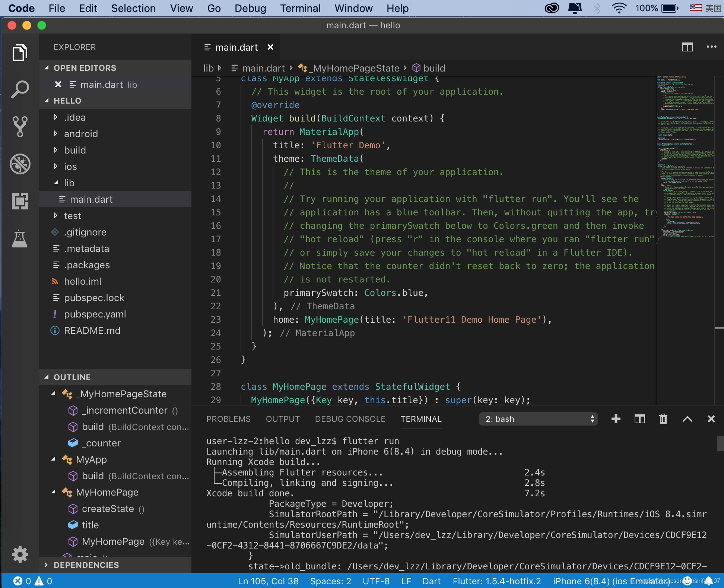724x588 pixels.
Task: Split the editor to the right
Action: pyautogui.click(x=687, y=47)
